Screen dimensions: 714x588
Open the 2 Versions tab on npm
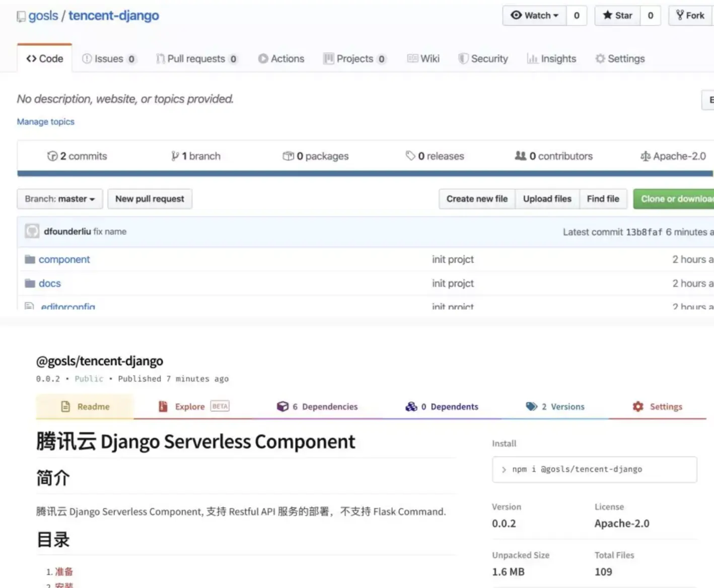(x=555, y=406)
